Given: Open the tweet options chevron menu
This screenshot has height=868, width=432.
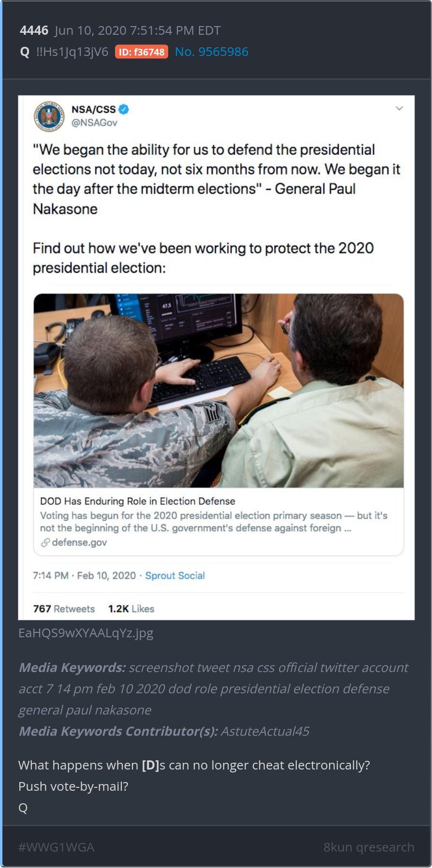Looking at the screenshot, I should coord(399,108).
